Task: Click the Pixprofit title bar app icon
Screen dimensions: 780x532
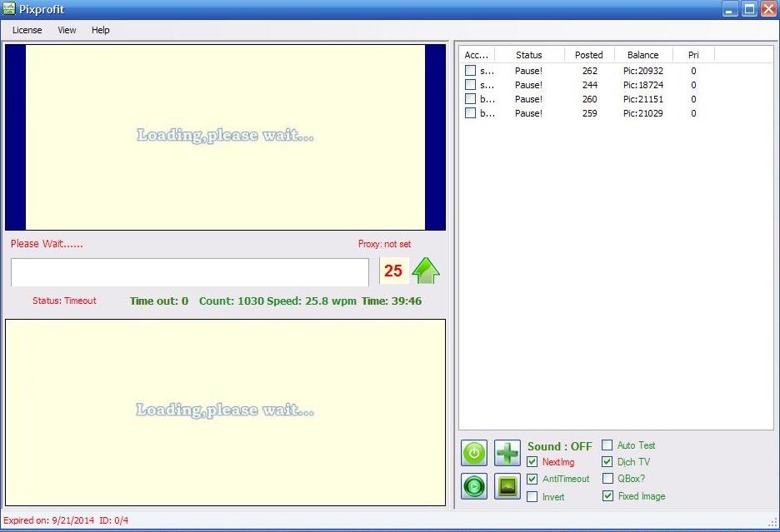Action: coord(9,8)
